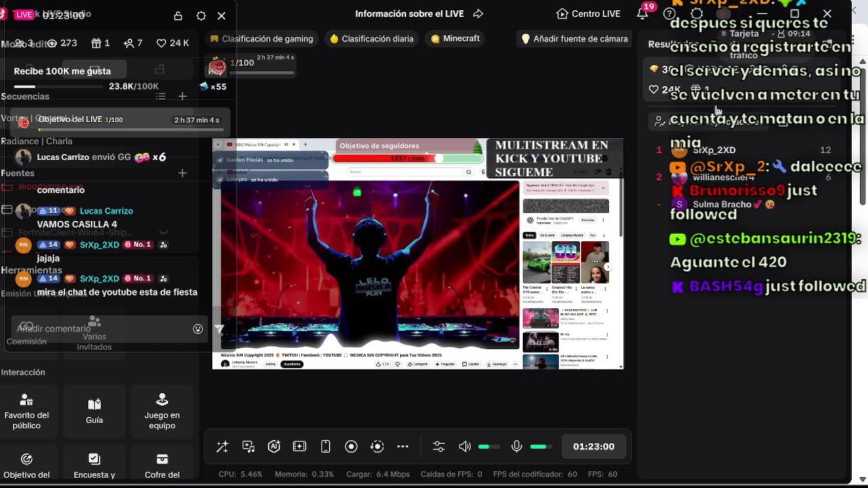Image resolution: width=868 pixels, height=488 pixels.
Task: Select the Minecraft category tab
Action: (456, 39)
